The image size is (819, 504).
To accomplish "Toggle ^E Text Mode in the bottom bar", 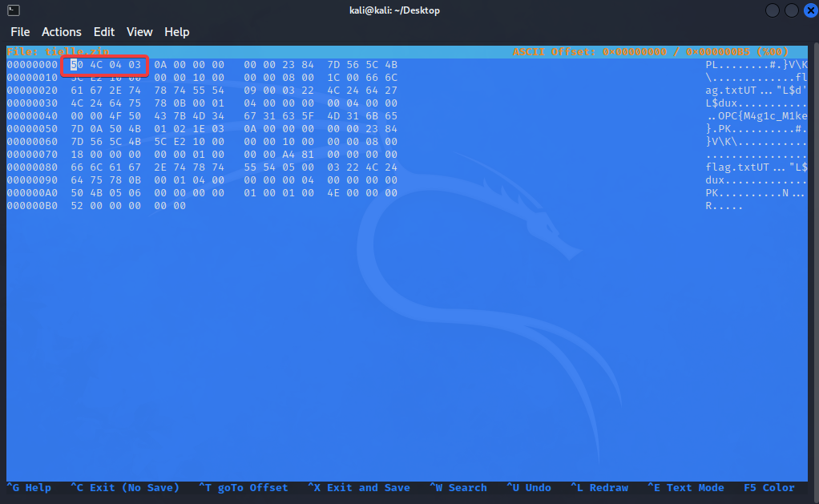I will coord(685,487).
